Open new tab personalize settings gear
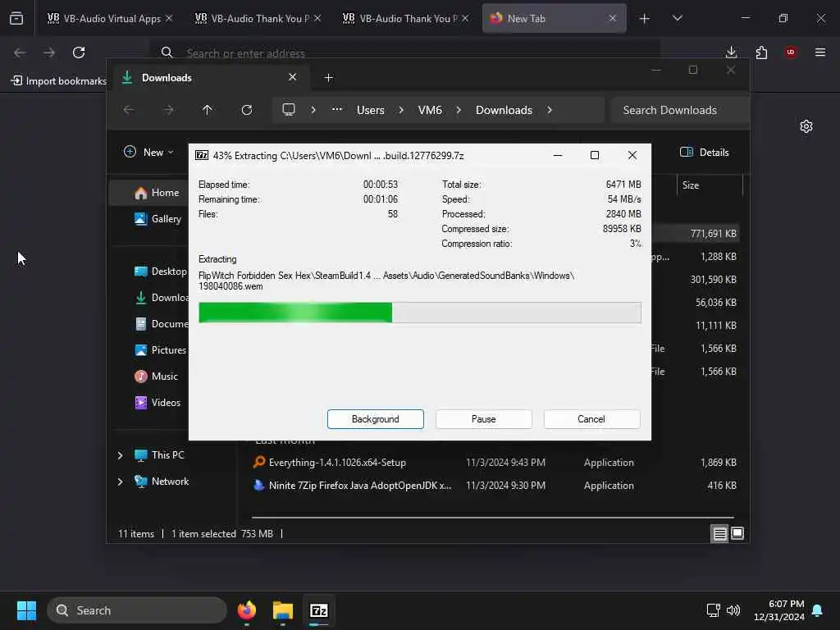Viewport: 840px width, 630px height. tap(806, 126)
